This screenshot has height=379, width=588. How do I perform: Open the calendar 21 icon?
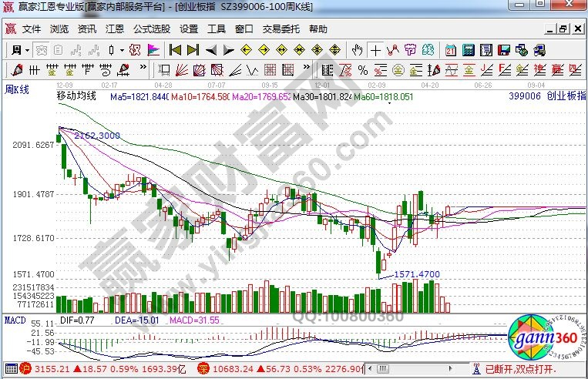(450, 50)
